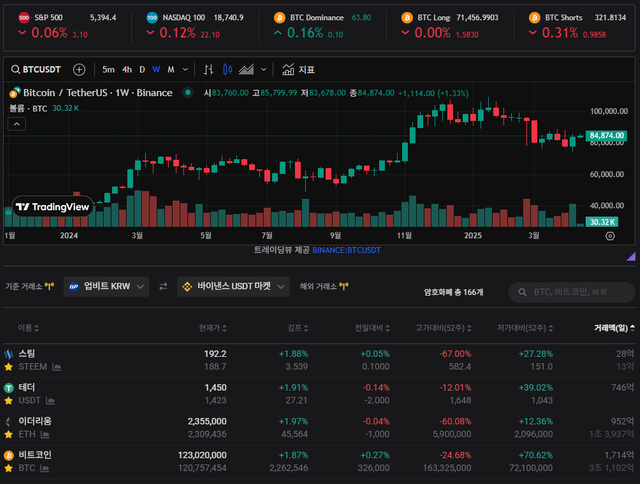This screenshot has height=484, width=640.
Task: Toggle favorite star for STEEM
Action: coord(8,367)
